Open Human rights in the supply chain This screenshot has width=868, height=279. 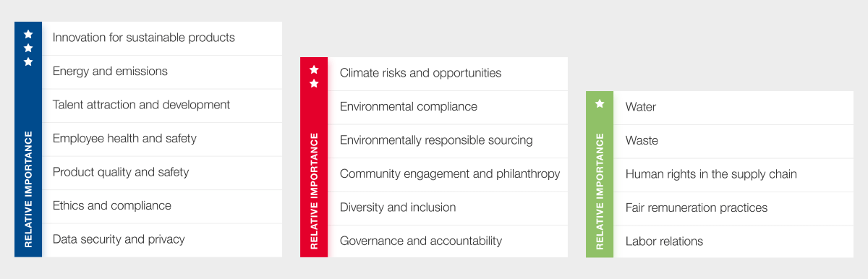click(733, 175)
